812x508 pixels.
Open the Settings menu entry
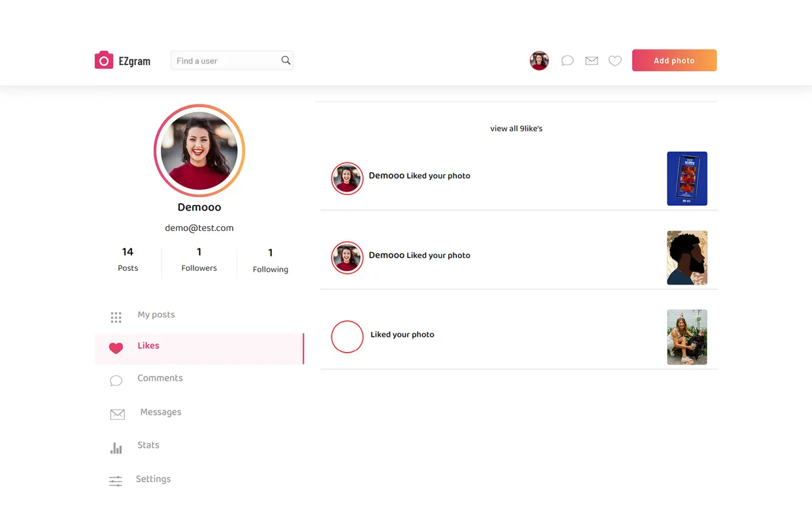(x=154, y=479)
